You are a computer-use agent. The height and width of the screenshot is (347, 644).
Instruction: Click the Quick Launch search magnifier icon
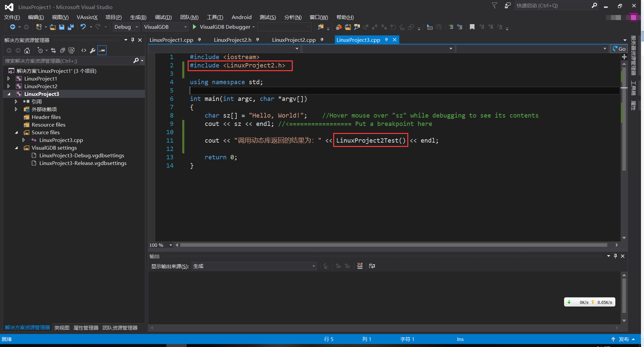pos(594,5)
